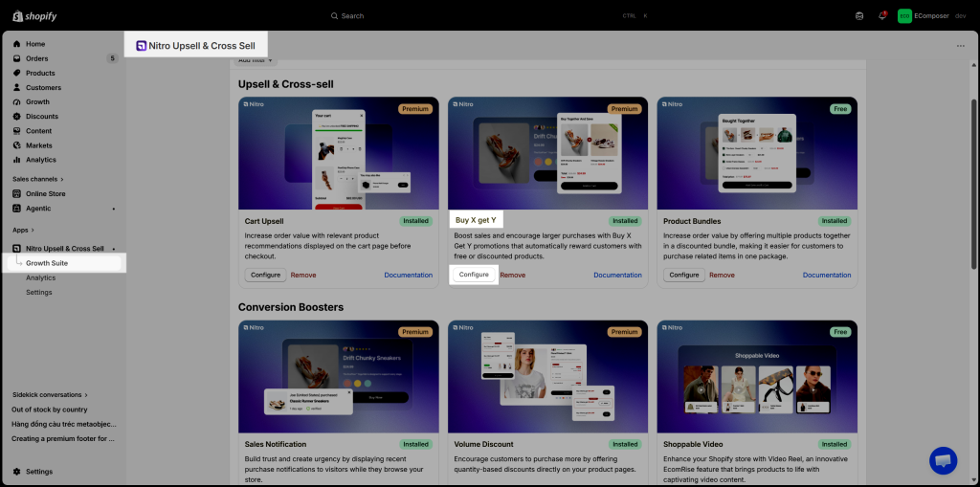Open the EComposer account menu
The image size is (980, 487).
click(932, 15)
